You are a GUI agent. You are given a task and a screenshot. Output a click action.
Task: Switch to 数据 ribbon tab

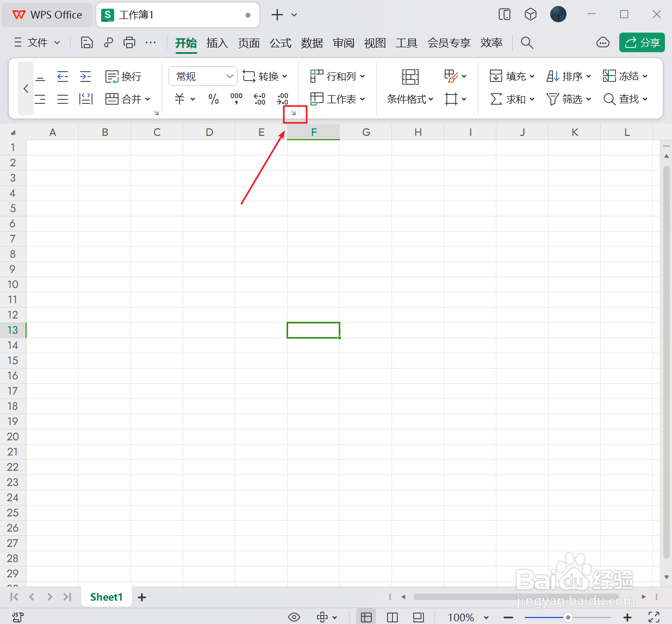click(x=312, y=42)
